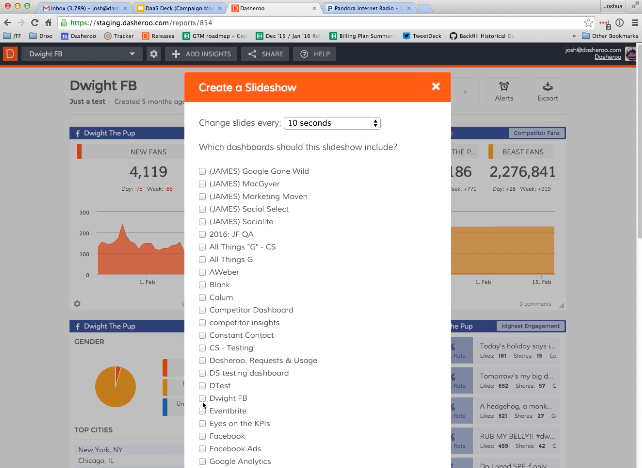Click browser home icon
642x468 pixels.
(48, 23)
